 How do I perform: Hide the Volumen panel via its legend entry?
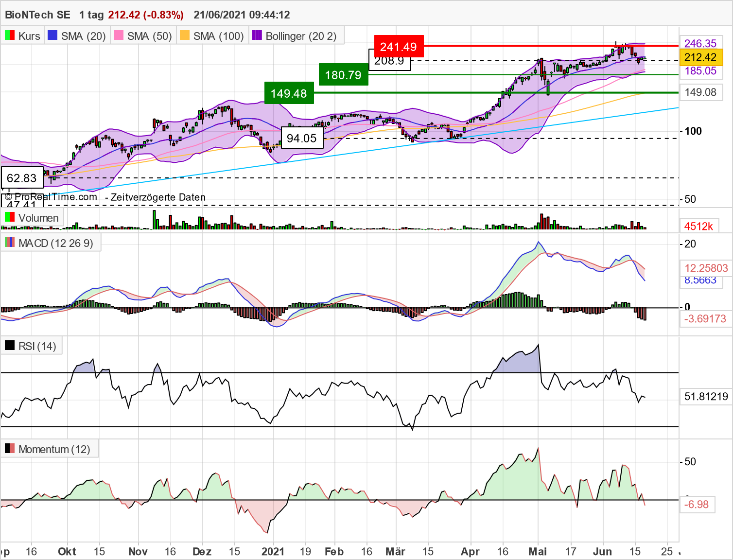[38, 218]
